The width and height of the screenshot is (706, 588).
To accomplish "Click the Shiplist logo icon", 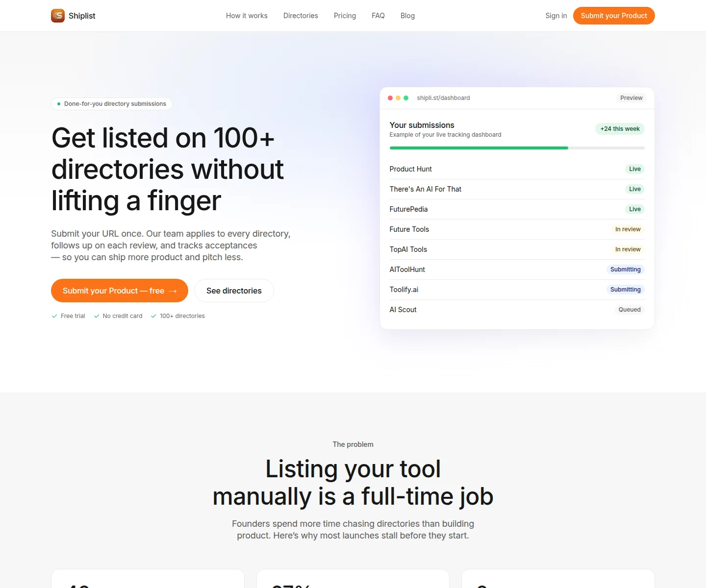I will tap(58, 16).
